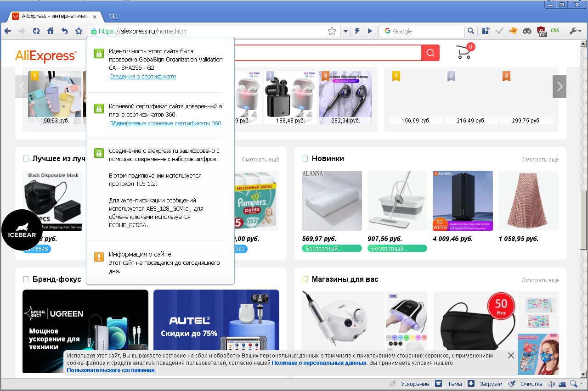Viewport: 588px width, 391px height.
Task: Select the AliExpress browser tab
Action: pos(55,16)
